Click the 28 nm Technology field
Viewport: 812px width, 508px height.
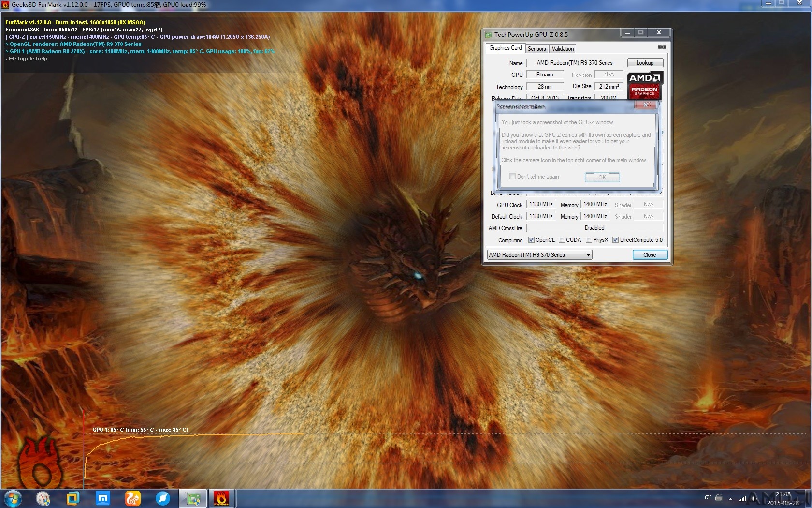click(545, 87)
